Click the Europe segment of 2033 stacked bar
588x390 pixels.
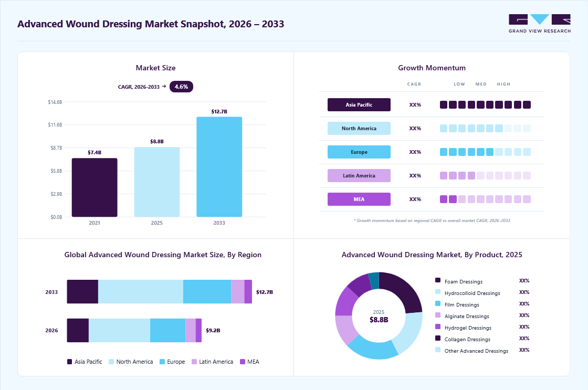click(x=207, y=292)
